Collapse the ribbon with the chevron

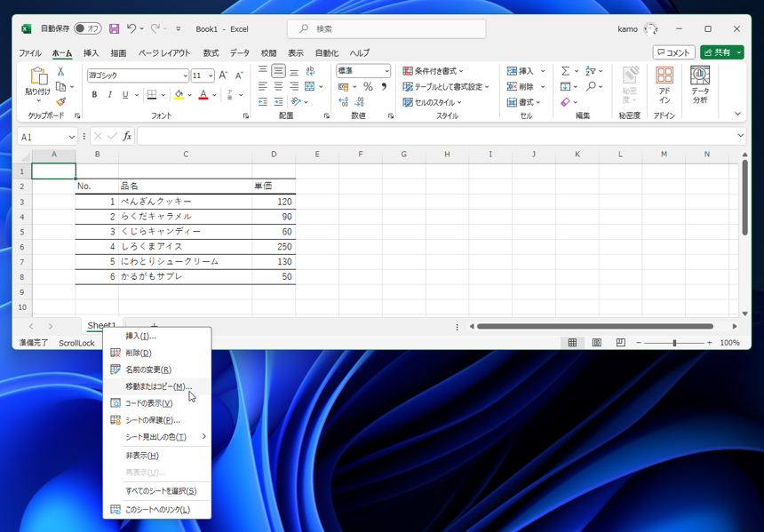[737, 114]
